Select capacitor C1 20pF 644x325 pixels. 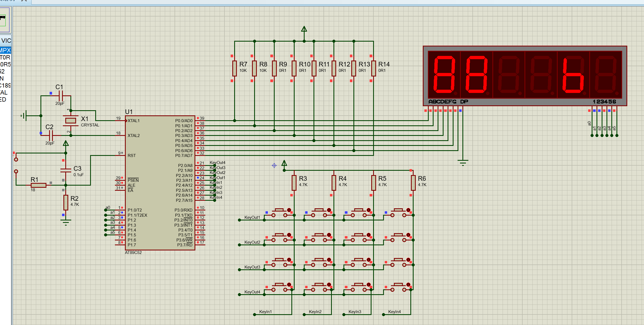[x=61, y=96]
